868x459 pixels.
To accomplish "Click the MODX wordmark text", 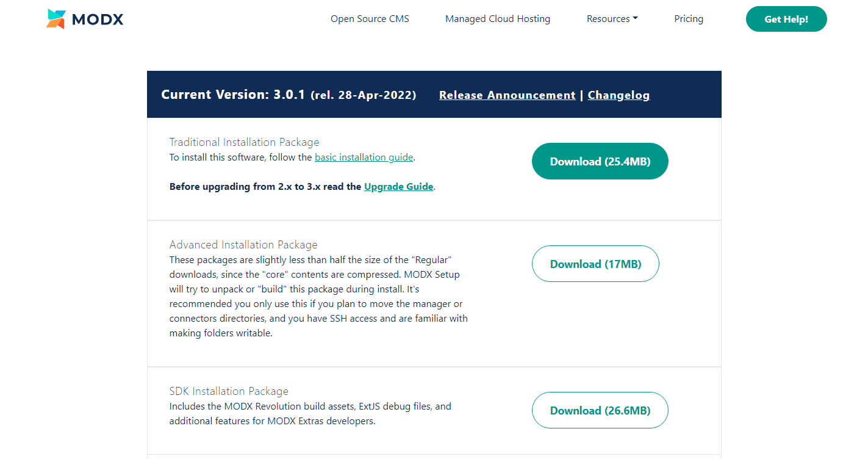I will (98, 20).
